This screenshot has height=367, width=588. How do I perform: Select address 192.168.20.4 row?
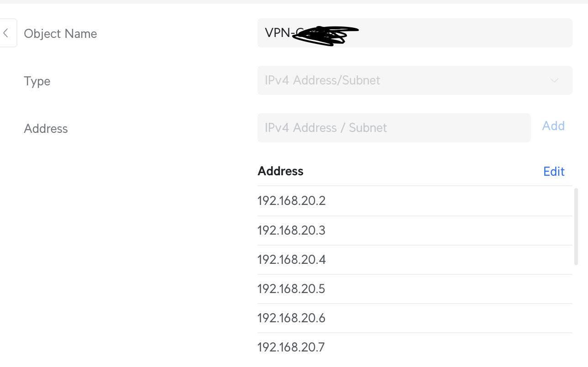(x=415, y=260)
